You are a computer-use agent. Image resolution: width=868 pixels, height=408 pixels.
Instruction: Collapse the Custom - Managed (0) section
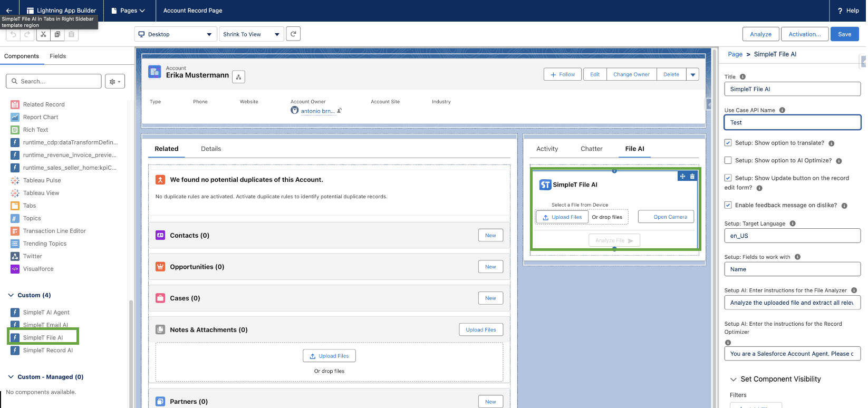click(11, 377)
